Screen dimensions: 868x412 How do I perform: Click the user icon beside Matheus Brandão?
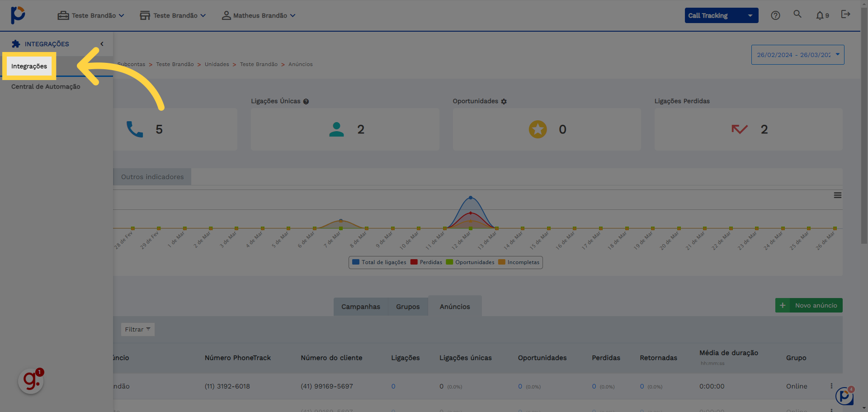(x=226, y=15)
